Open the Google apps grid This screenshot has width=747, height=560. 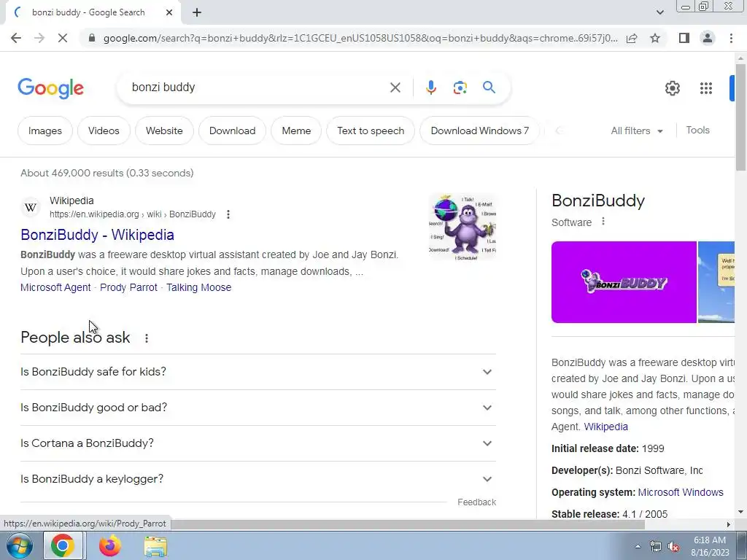coord(706,88)
